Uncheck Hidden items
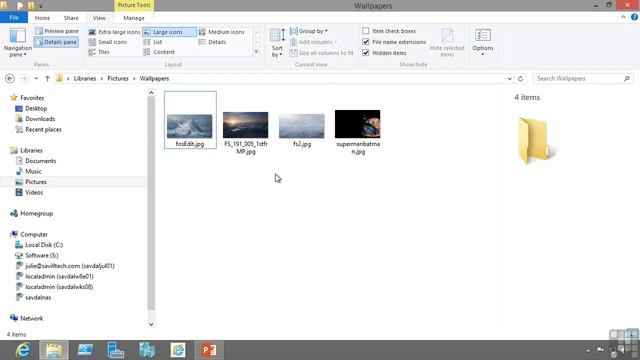The width and height of the screenshot is (640, 360). (x=366, y=53)
